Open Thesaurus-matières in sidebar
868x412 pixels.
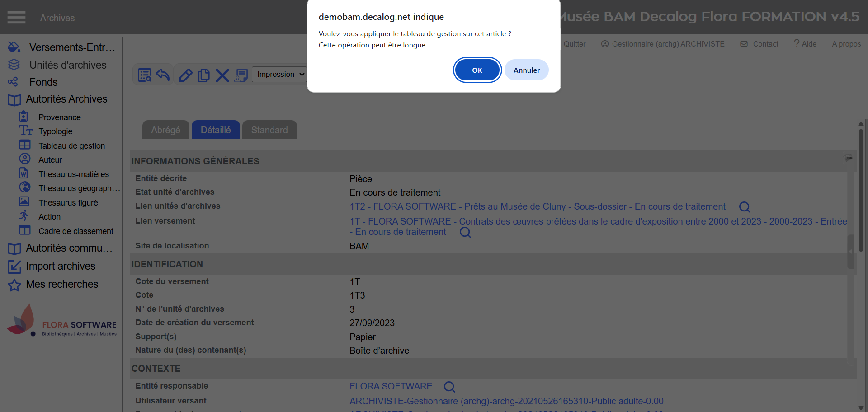pos(74,174)
